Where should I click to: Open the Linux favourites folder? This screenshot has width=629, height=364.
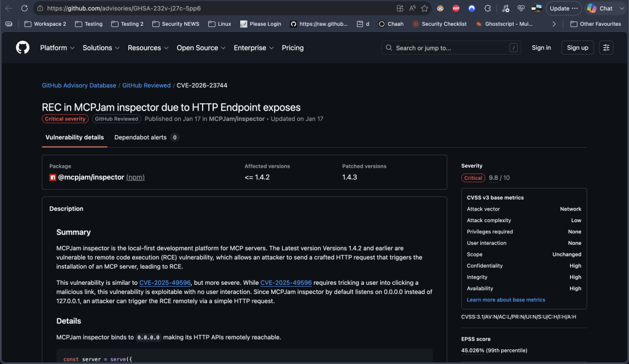click(x=219, y=24)
